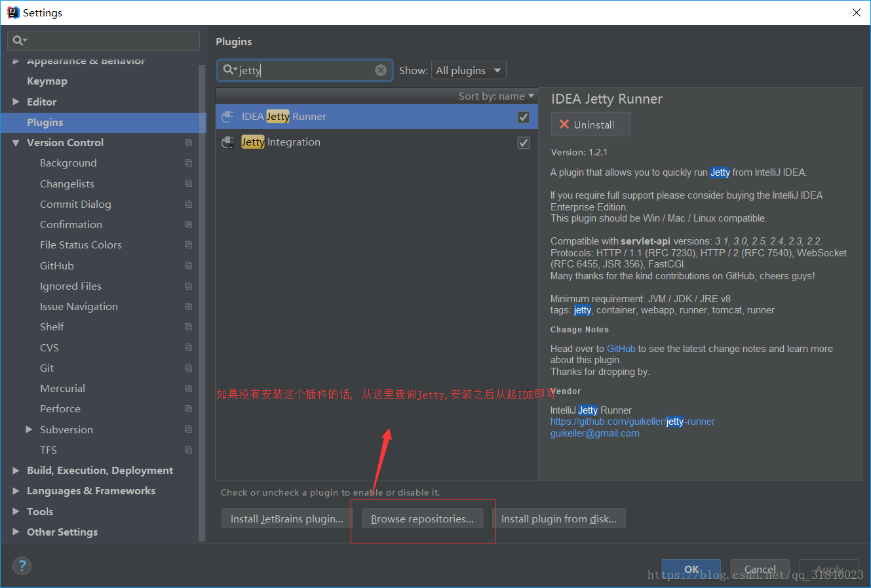Open the File Status Colors page
The height and width of the screenshot is (588, 871).
pos(81,245)
